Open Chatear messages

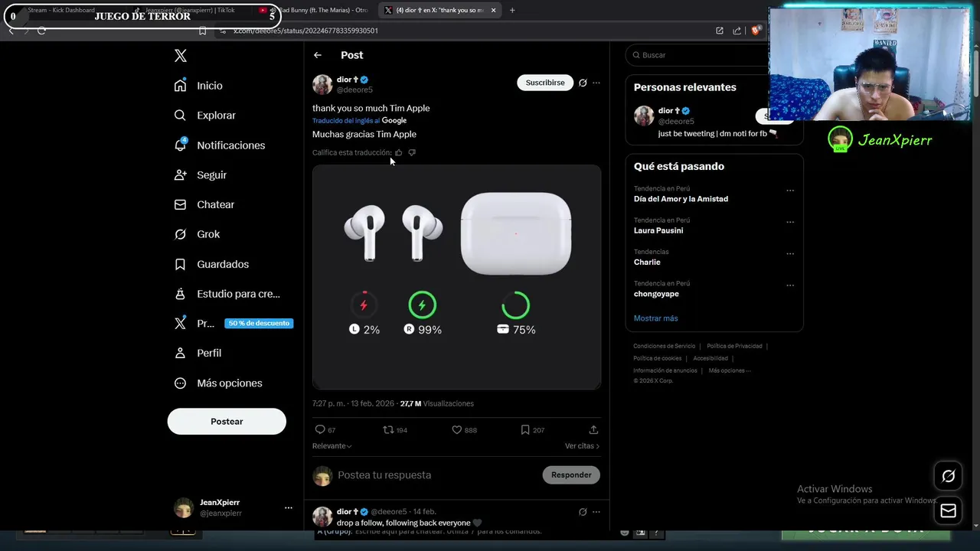(x=204, y=204)
